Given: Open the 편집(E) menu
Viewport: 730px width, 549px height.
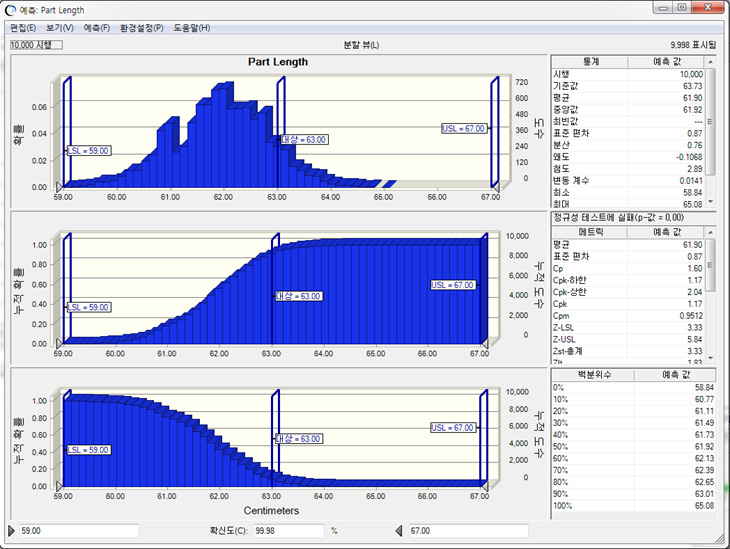Looking at the screenshot, I should click(x=23, y=28).
